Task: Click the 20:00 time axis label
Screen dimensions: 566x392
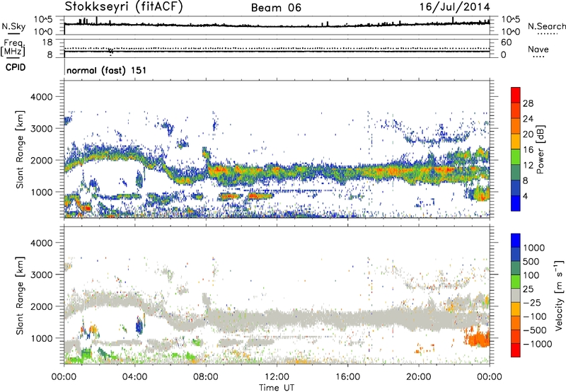Action: (418, 377)
